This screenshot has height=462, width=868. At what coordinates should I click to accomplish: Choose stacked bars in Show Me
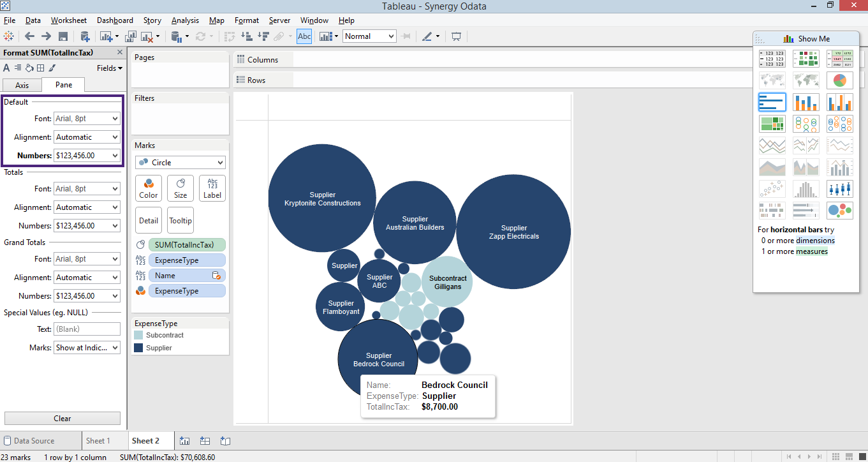click(x=805, y=102)
